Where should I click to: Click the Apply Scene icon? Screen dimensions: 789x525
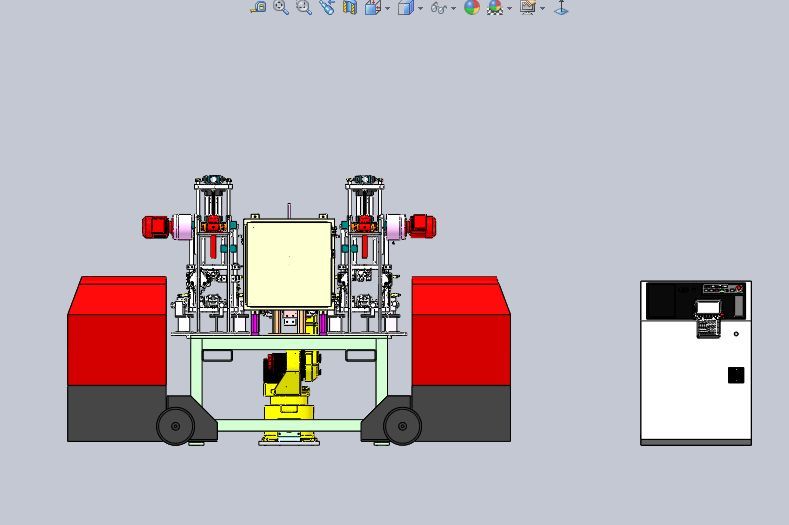(494, 7)
